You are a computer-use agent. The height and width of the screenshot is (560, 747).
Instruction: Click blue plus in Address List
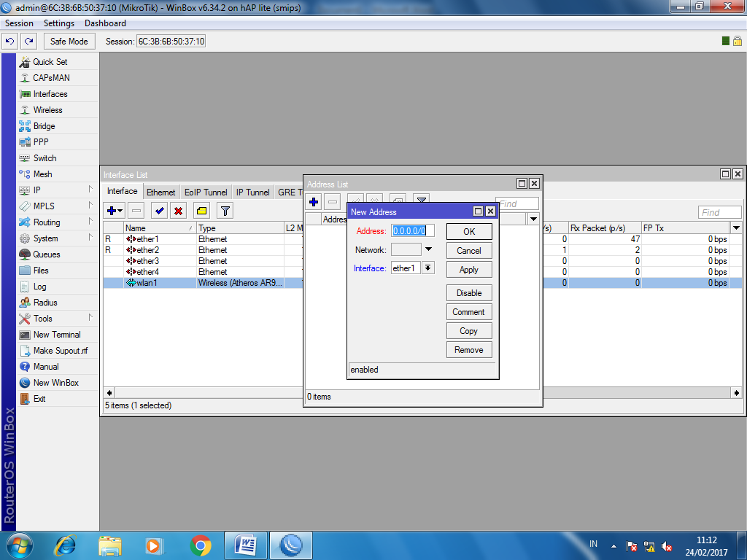point(314,202)
